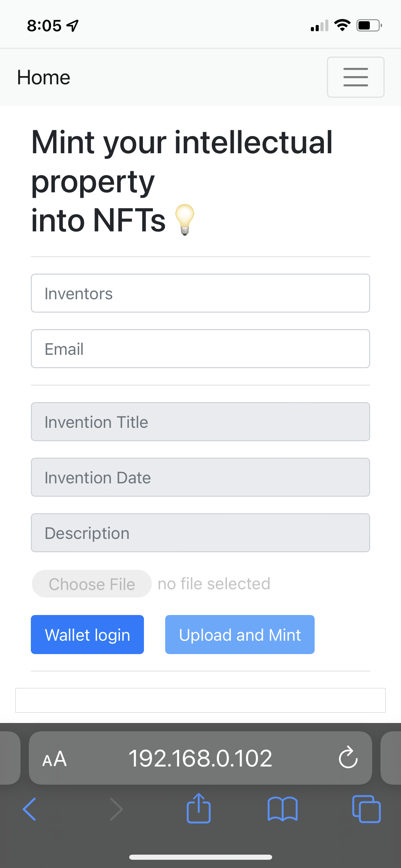Click the Invention Title field

coord(200,422)
